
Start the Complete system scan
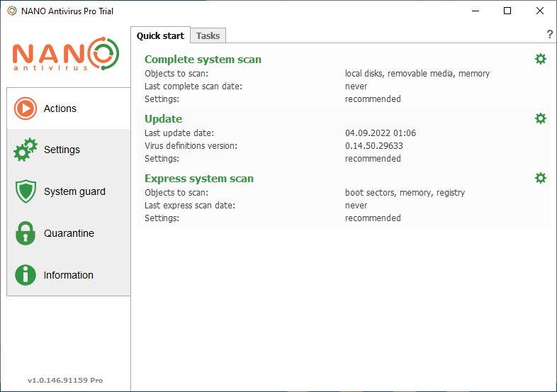203,60
